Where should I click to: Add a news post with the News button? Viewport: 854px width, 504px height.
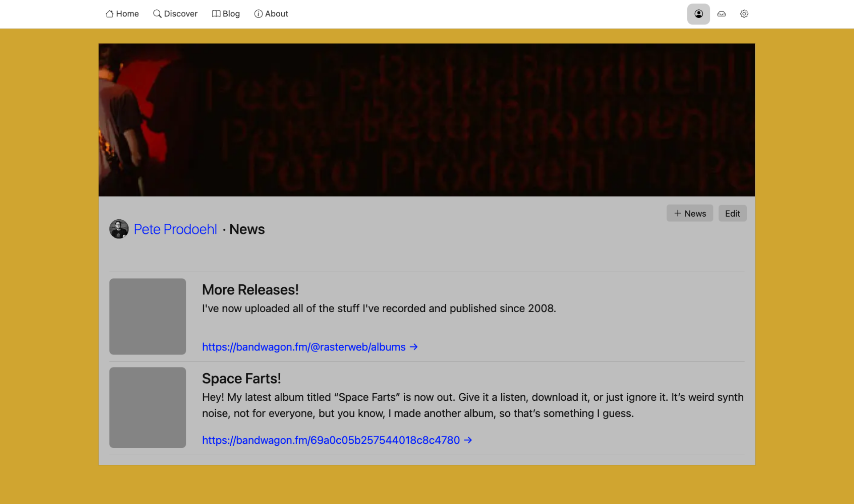pyautogui.click(x=689, y=213)
